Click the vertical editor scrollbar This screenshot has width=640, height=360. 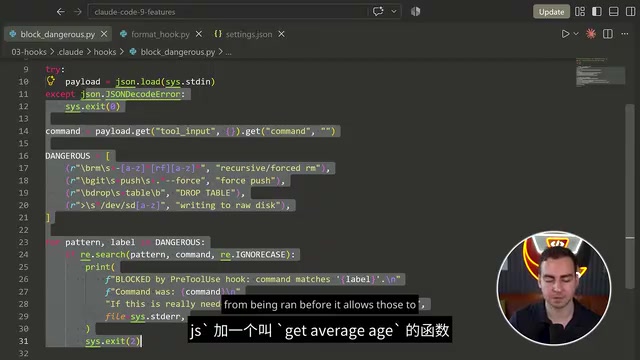(x=630, y=196)
